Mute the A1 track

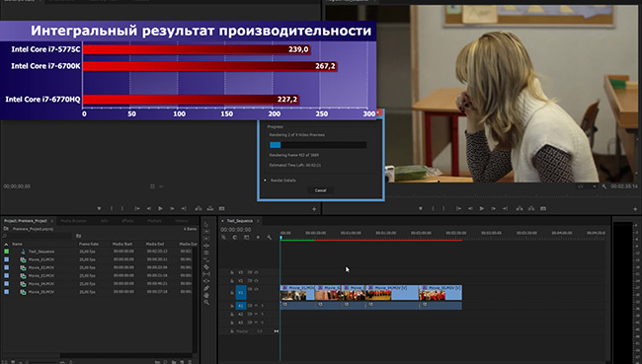256,306
